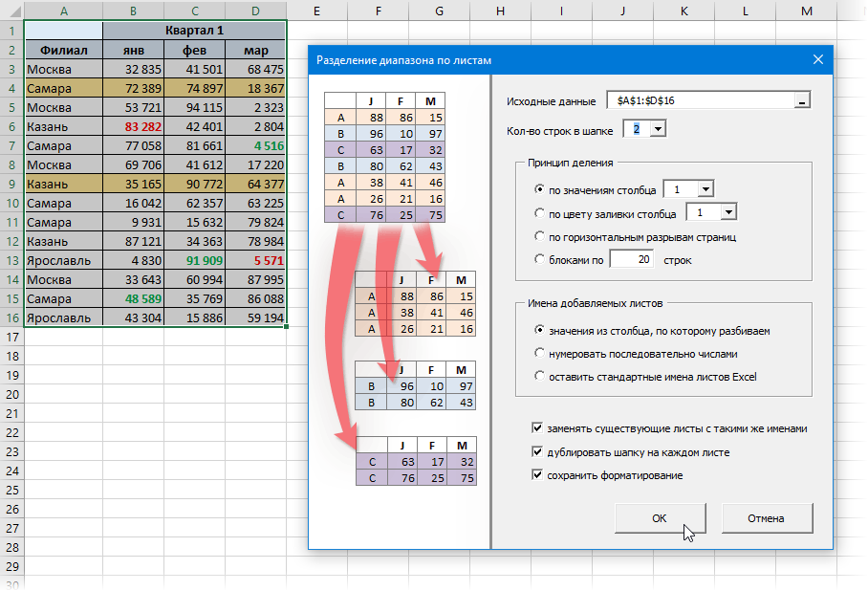This screenshot has height=591, width=868.
Task: Click Москва in row 14
Action: (64, 279)
